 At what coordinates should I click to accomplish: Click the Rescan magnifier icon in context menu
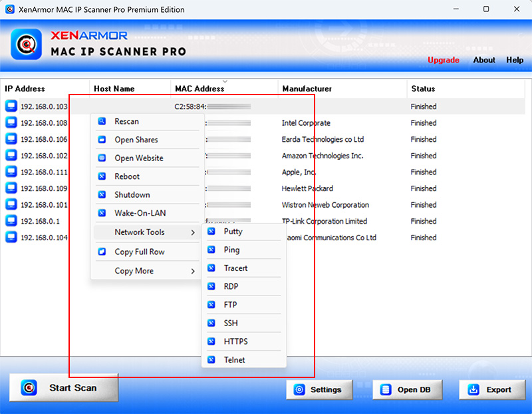(x=102, y=121)
